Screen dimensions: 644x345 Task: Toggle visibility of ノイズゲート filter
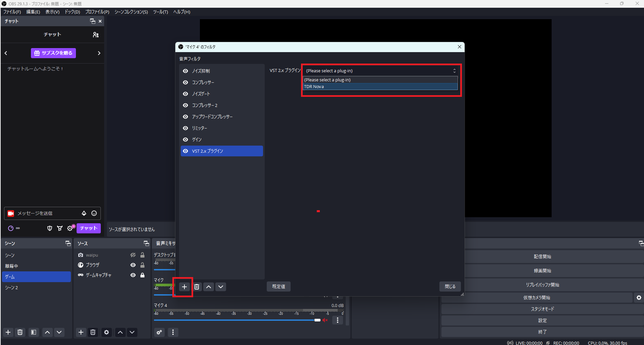[x=185, y=94]
